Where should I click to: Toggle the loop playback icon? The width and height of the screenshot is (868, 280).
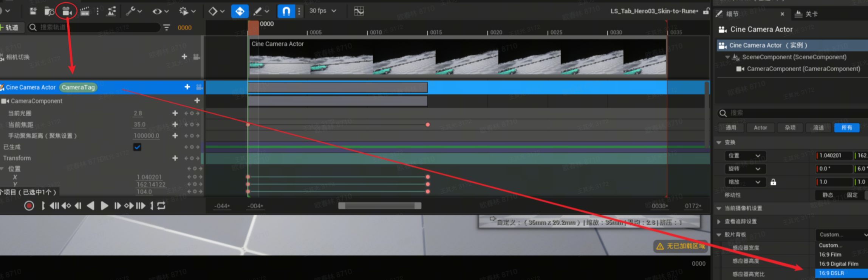click(x=161, y=206)
